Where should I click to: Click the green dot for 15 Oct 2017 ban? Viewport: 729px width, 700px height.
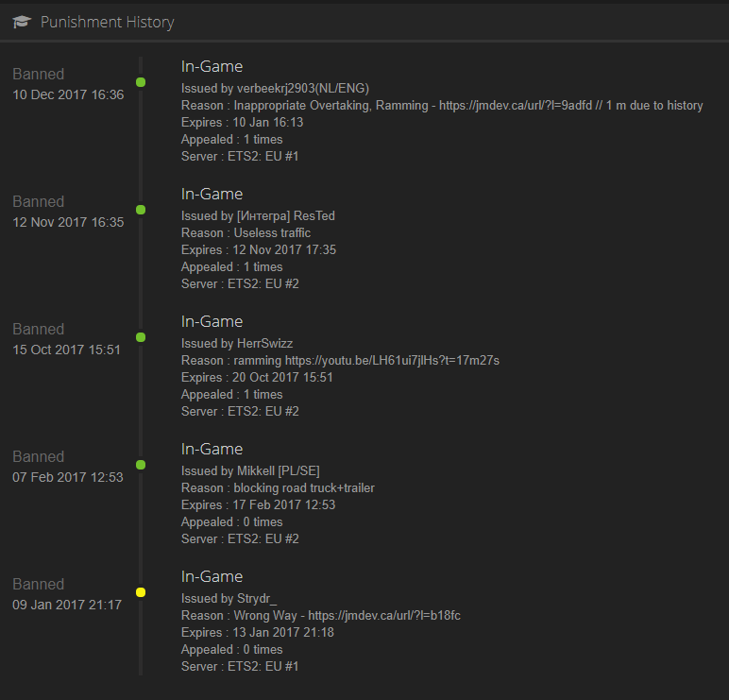141,337
